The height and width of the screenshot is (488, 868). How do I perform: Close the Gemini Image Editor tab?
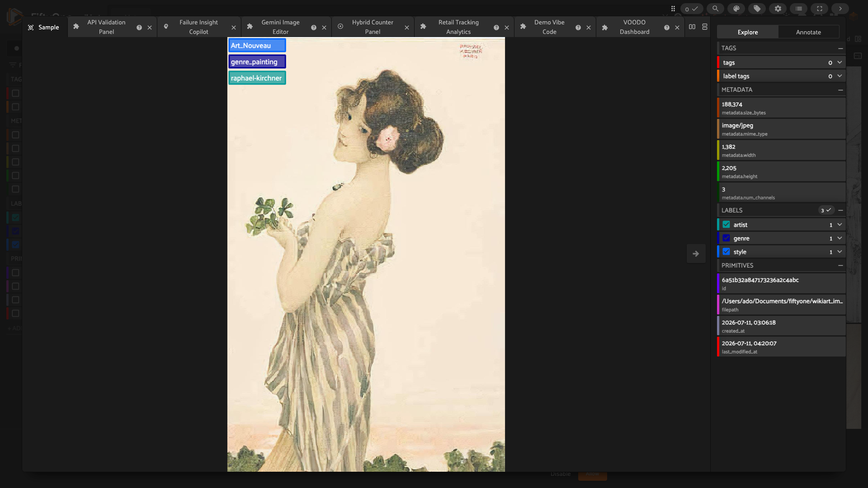[x=324, y=28]
